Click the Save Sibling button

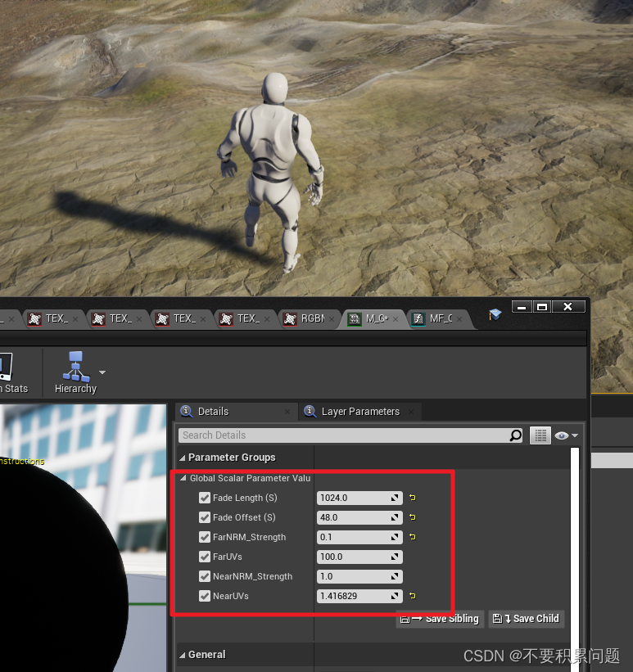click(440, 619)
